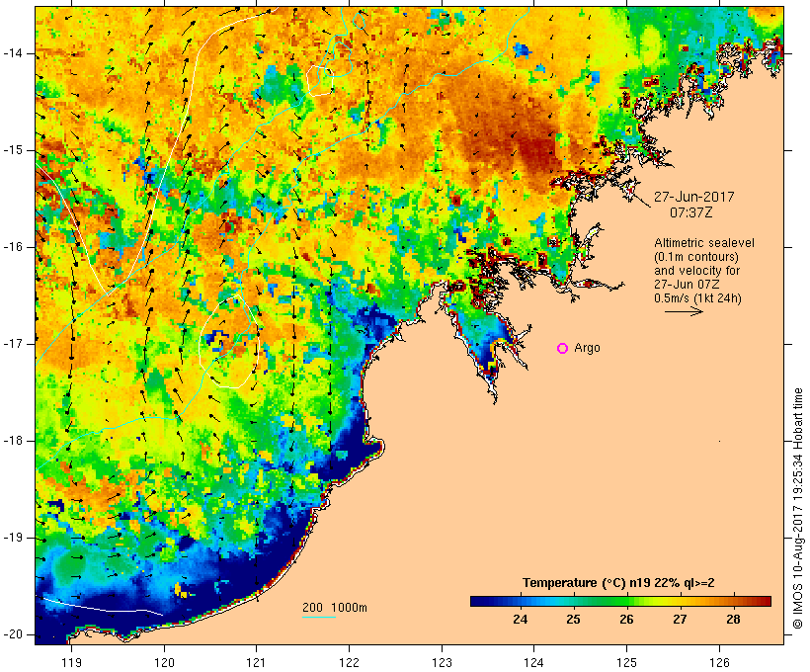Click the longitude axis label '122'
The image size is (810, 672).
pyautogui.click(x=350, y=662)
